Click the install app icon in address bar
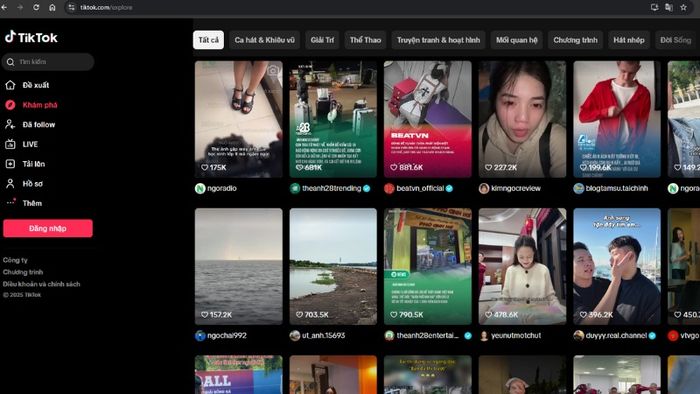The image size is (700, 394). click(654, 7)
